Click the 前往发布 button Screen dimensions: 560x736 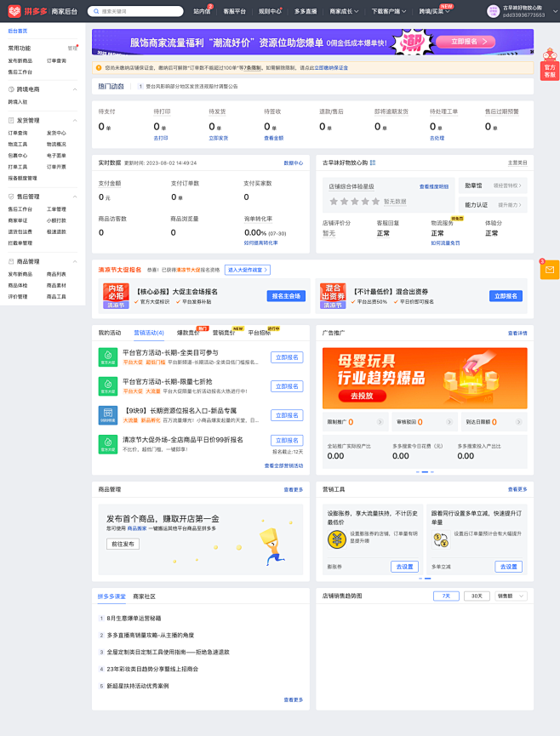123,544
